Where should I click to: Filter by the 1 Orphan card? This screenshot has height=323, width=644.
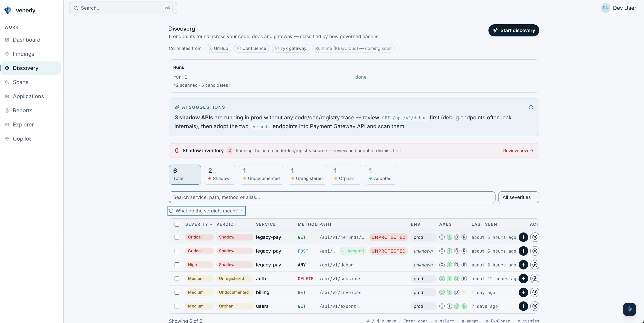346,175
